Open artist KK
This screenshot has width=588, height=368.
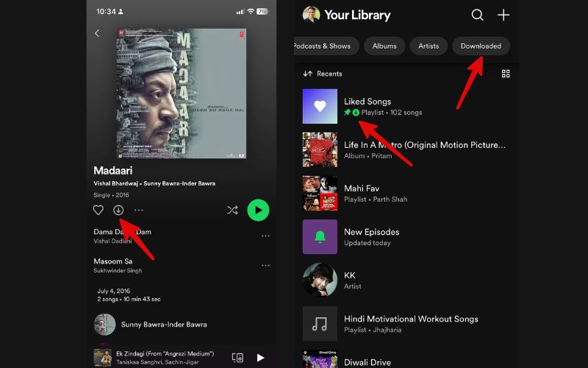coord(406,280)
